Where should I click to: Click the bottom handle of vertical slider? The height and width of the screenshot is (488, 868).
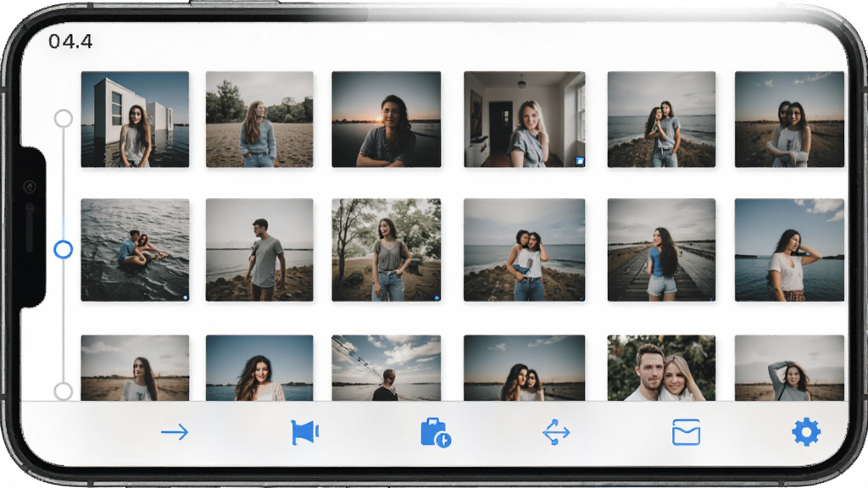pos(64,391)
